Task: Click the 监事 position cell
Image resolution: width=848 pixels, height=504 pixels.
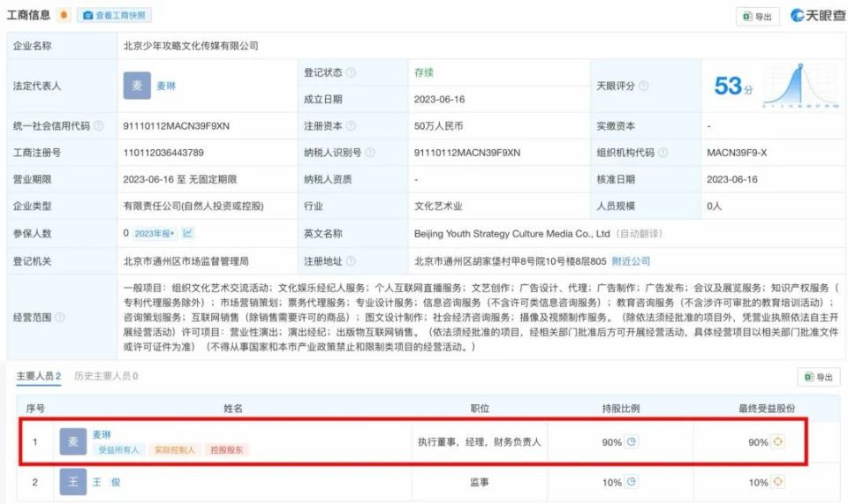Action: [479, 483]
